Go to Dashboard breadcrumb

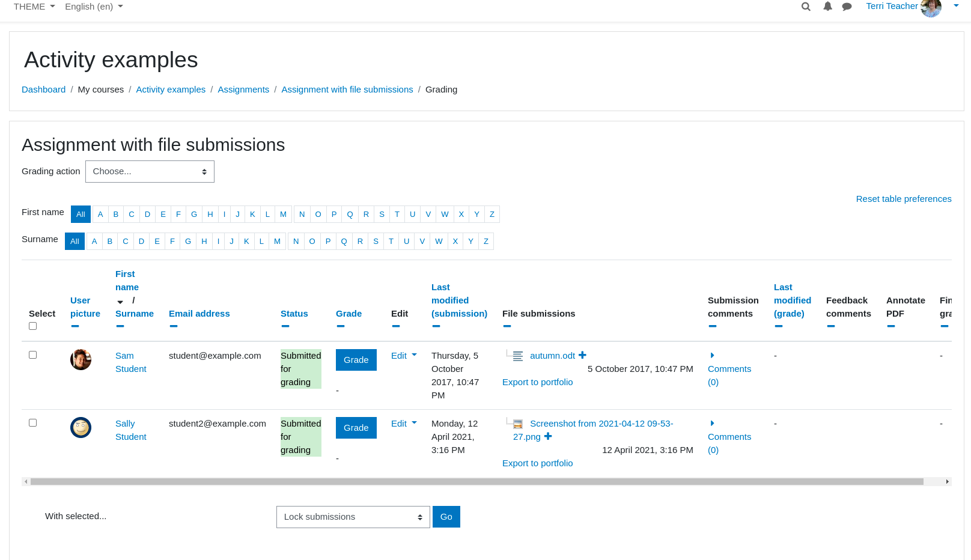[x=43, y=90]
